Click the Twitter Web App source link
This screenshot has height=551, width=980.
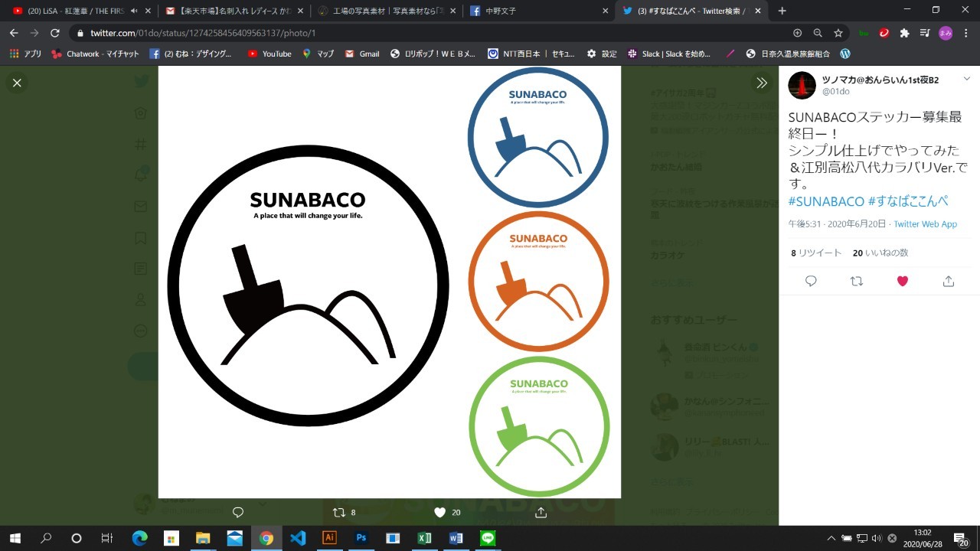(925, 224)
